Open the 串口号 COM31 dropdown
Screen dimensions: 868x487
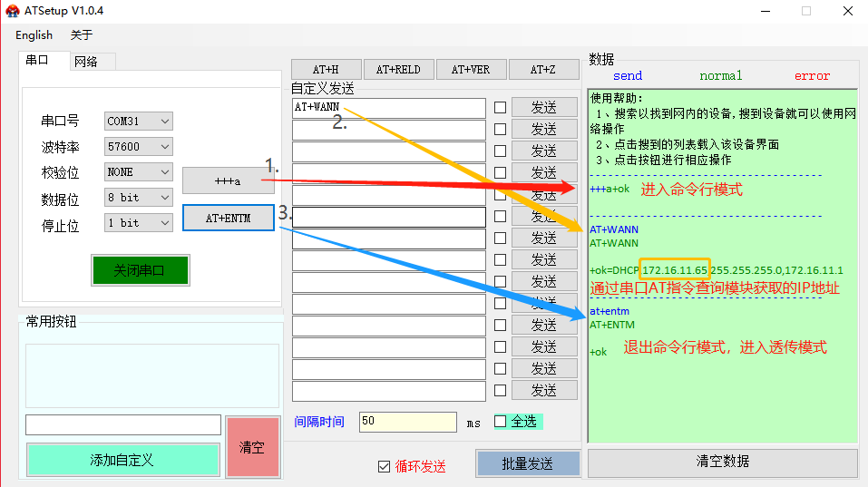pyautogui.click(x=138, y=121)
